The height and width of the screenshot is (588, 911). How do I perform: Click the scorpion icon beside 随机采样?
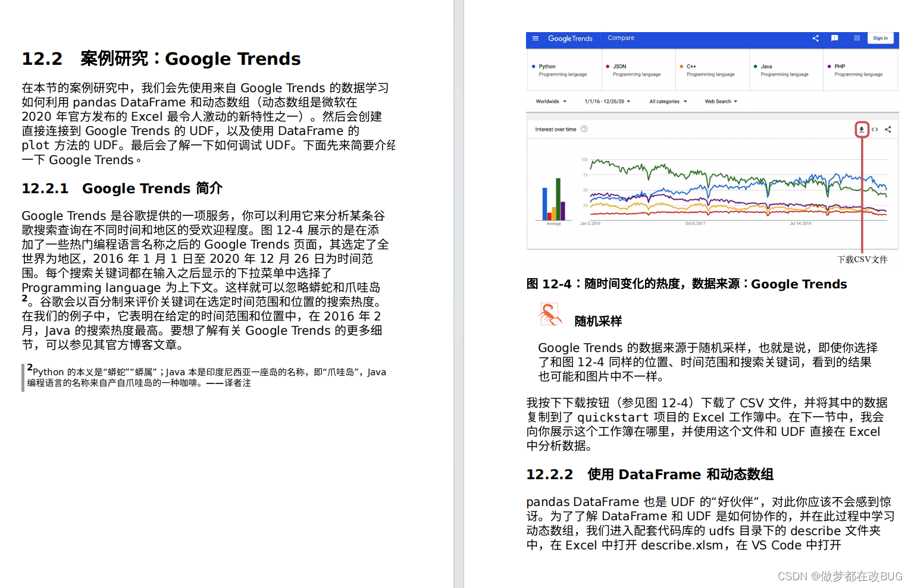(550, 315)
